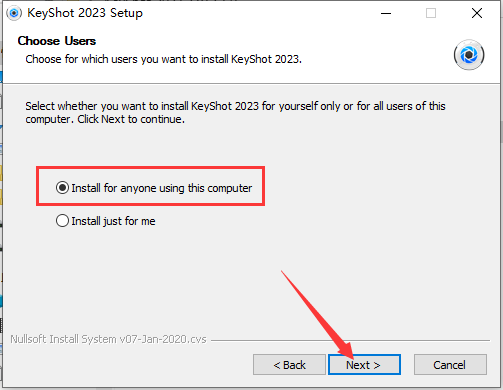The height and width of the screenshot is (390, 503).
Task: Select the Install for anyone radio button
Action: tap(62, 188)
